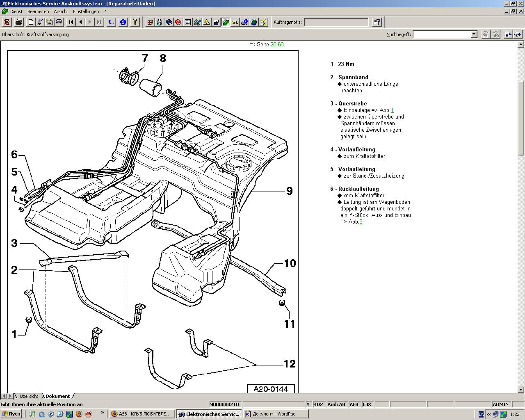Go to the previous page using left arrow
The width and height of the screenshot is (525, 420).
[x=80, y=22]
